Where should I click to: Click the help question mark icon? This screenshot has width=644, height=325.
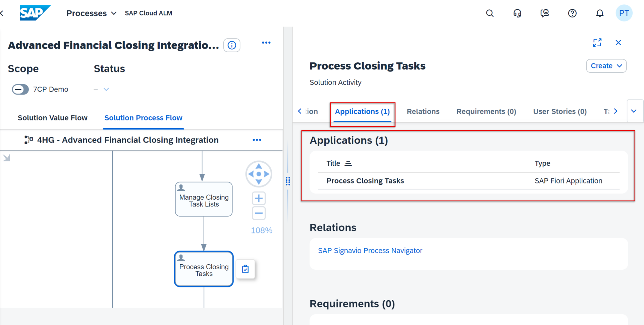click(572, 13)
